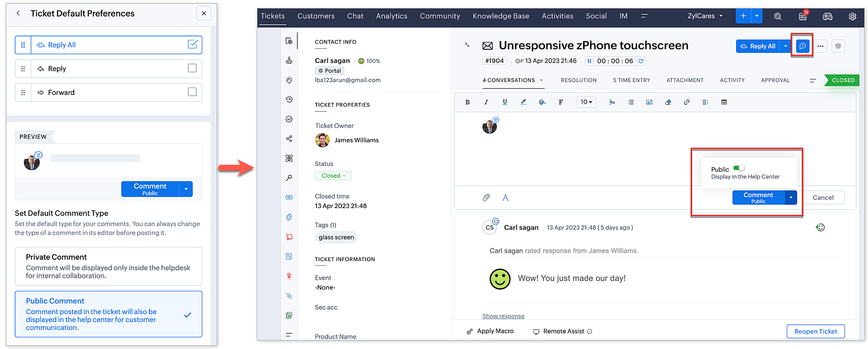The height and width of the screenshot is (349, 868).
Task: Toggle Underline formatting in the editor
Action: [x=505, y=102]
